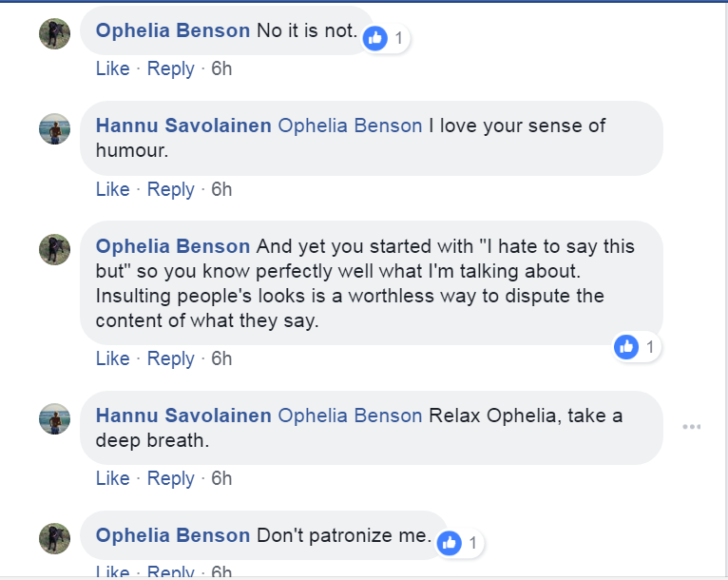Screen dimensions: 728x580
Task: Click Ophelia Benson's avatar beside "And yet you started"
Action: (54, 249)
